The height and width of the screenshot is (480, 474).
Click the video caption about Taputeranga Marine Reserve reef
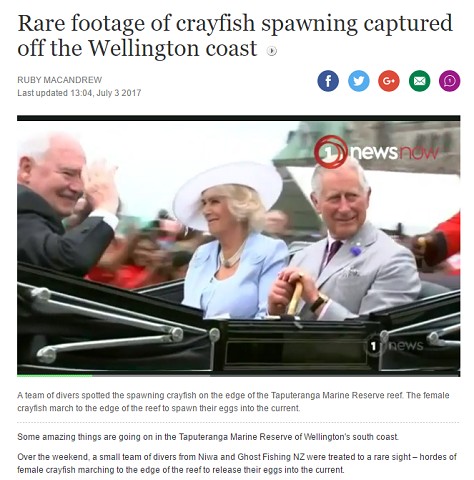click(x=233, y=402)
